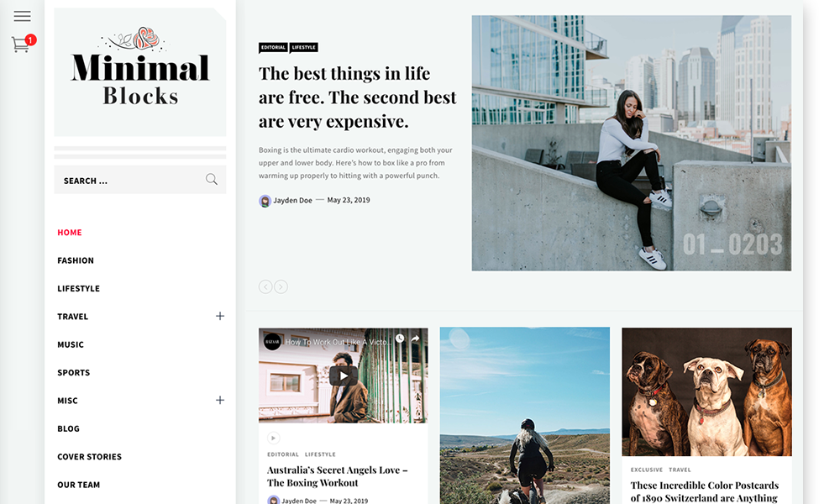This screenshot has height=504, width=840.
Task: Play the embedded workout video
Action: tap(344, 375)
